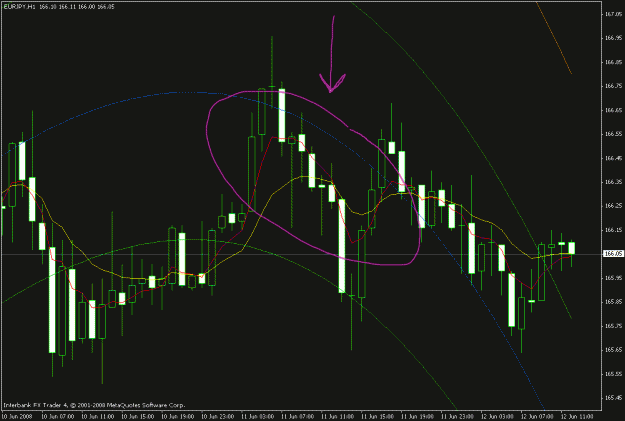The width and height of the screenshot is (625, 421).
Task: Click the 166.95 price axis label
Action: pyautogui.click(x=613, y=38)
